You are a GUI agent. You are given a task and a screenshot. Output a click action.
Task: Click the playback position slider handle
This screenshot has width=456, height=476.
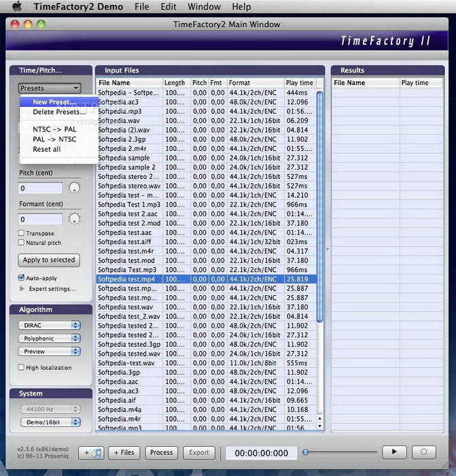pos(306,452)
